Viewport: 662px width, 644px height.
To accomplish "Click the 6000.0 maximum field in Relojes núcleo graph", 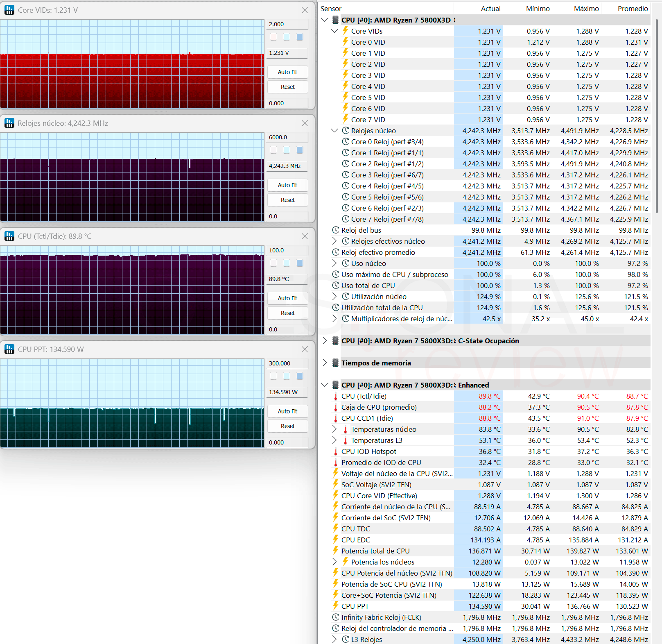I will click(x=287, y=137).
